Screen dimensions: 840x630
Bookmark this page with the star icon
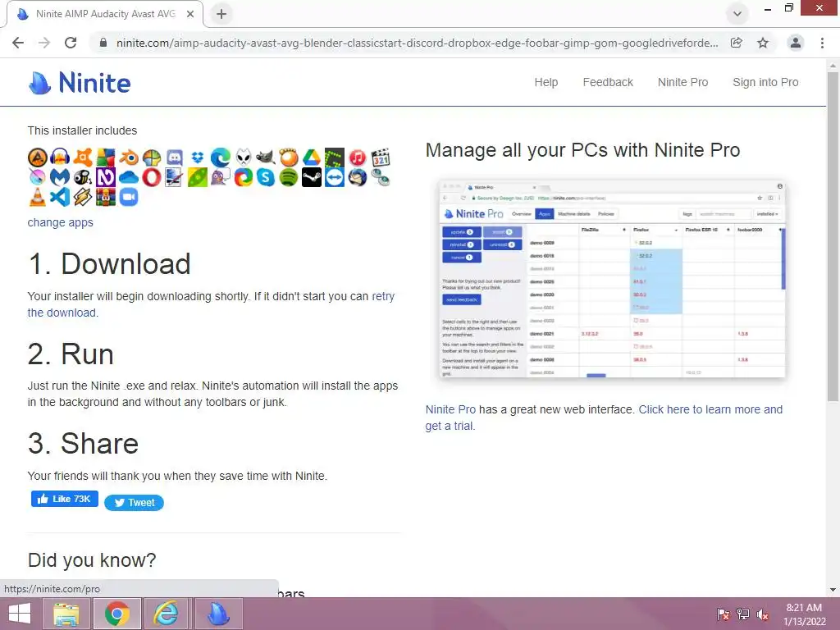pyautogui.click(x=763, y=43)
